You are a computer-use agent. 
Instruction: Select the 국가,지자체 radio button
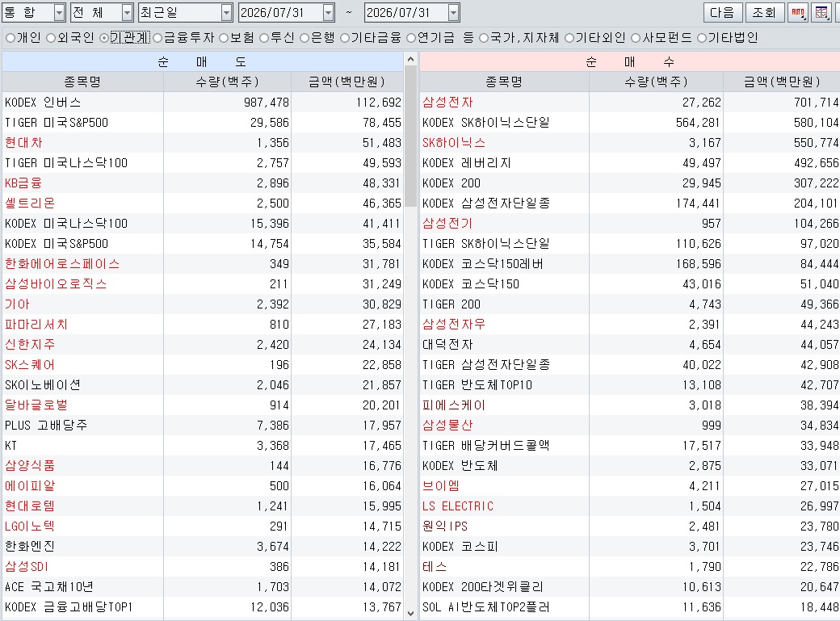[x=484, y=38]
